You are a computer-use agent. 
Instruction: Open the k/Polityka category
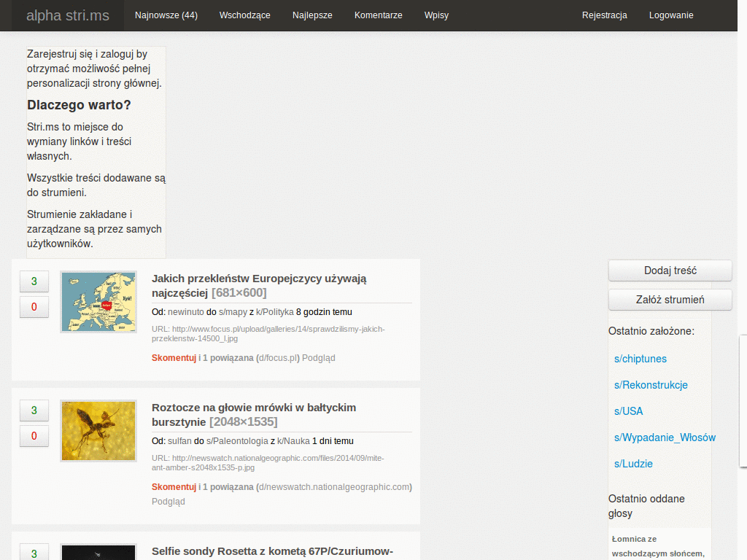[275, 312]
